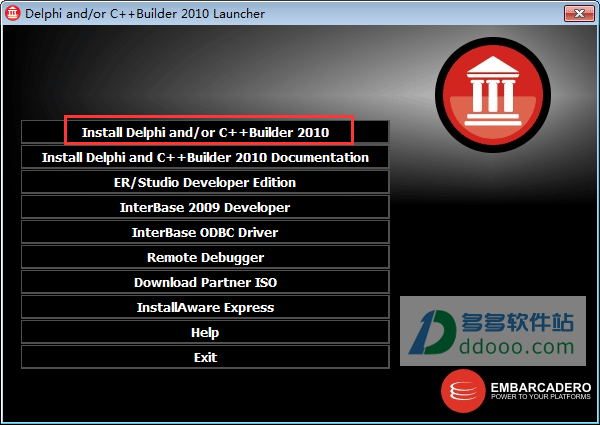The height and width of the screenshot is (425, 600).
Task: Click the title bar launcher app icon
Action: click(x=12, y=13)
